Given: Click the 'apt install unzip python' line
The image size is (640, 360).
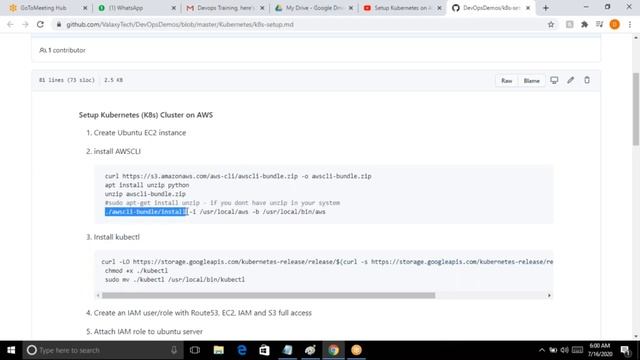Looking at the screenshot, I should coord(147,185).
